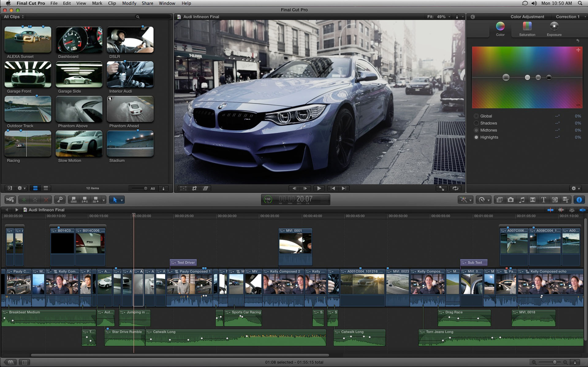This screenshot has width=588, height=367.
Task: Open the Share menu
Action: [147, 3]
